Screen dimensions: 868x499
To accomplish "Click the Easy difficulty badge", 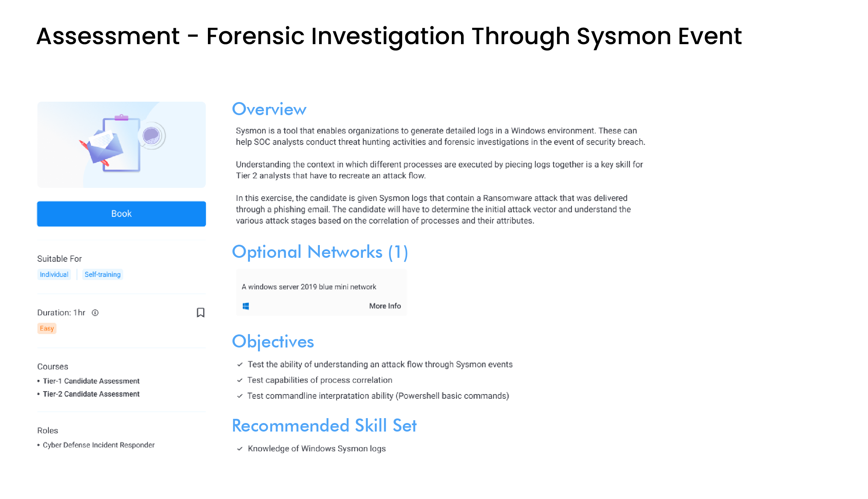I will pos(47,328).
